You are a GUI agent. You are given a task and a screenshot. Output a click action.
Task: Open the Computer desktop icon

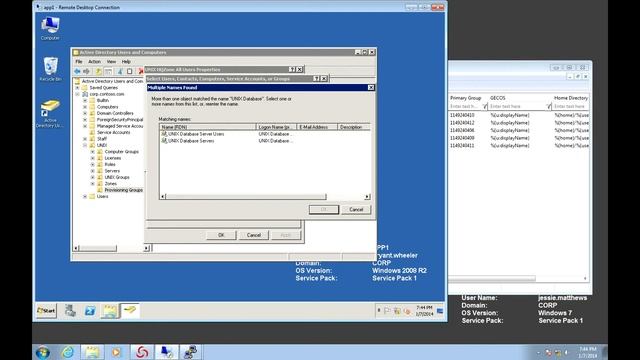(x=50, y=28)
